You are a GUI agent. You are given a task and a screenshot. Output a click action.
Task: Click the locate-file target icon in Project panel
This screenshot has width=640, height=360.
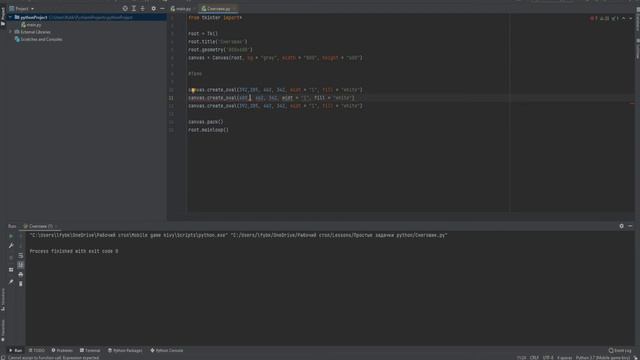[x=125, y=9]
